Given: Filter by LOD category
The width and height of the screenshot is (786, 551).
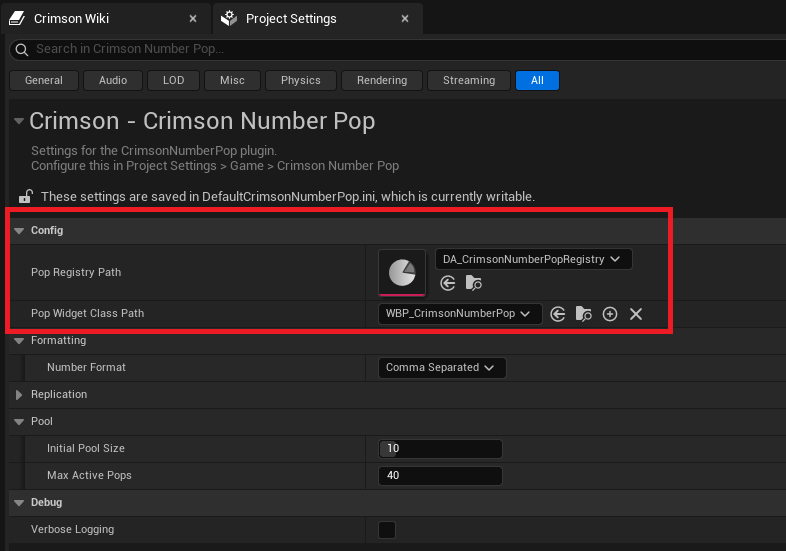Looking at the screenshot, I should click(x=173, y=80).
